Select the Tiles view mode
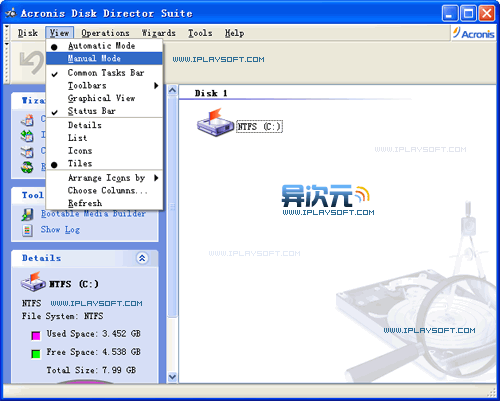The width and height of the screenshot is (500, 401). [x=104, y=163]
